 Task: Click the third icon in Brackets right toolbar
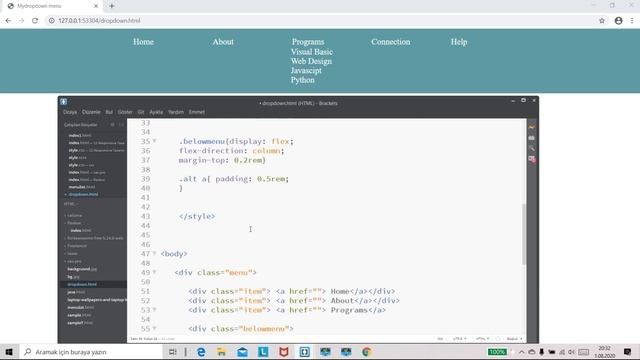click(x=531, y=148)
